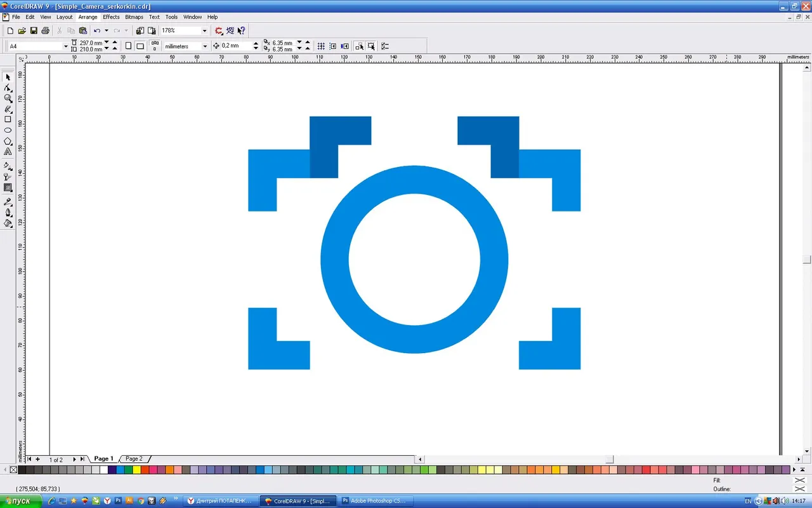812x508 pixels.
Task: Pick the Polygon tool
Action: [8, 141]
